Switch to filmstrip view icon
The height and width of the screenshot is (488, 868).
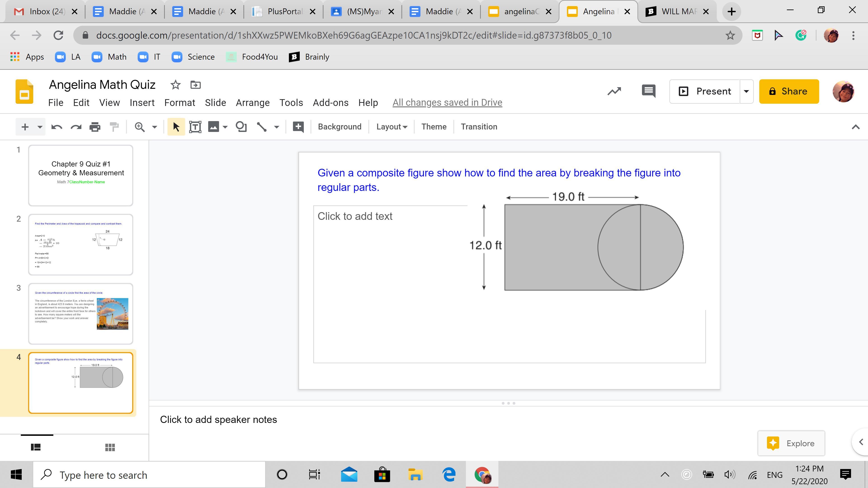36,447
